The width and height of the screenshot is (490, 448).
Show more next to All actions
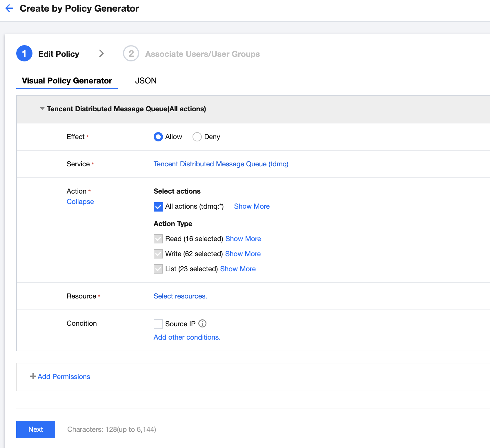pos(252,206)
